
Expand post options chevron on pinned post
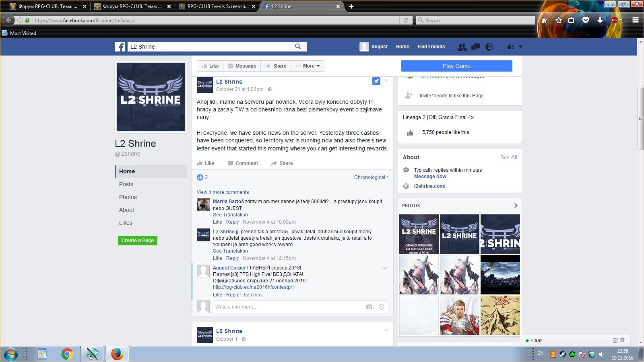[x=386, y=80]
